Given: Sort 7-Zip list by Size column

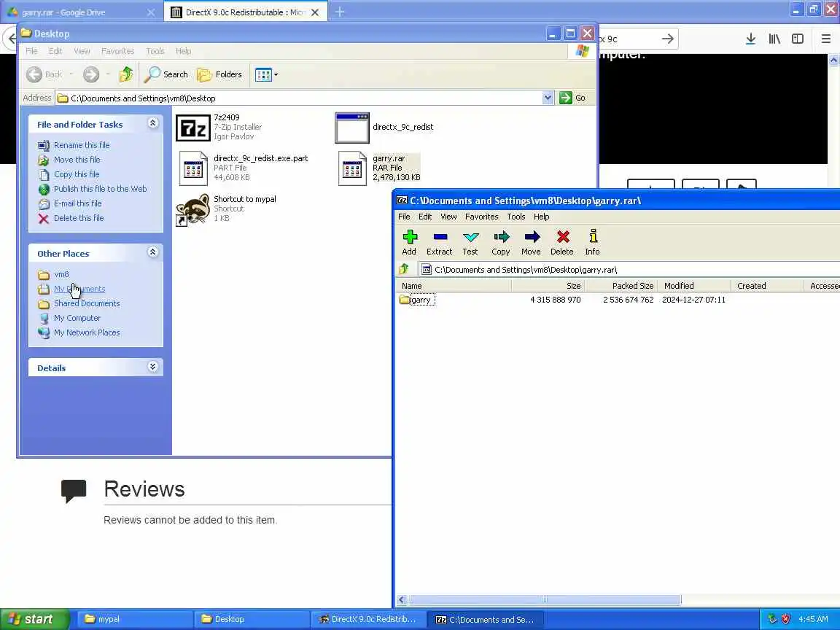Looking at the screenshot, I should [548, 286].
